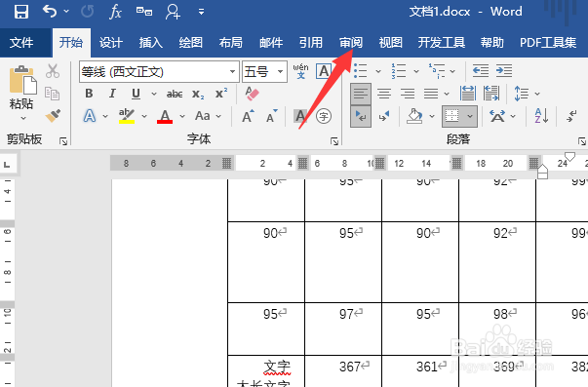This screenshot has width=588, height=387.
Task: Open the 布局 tab
Action: click(231, 43)
